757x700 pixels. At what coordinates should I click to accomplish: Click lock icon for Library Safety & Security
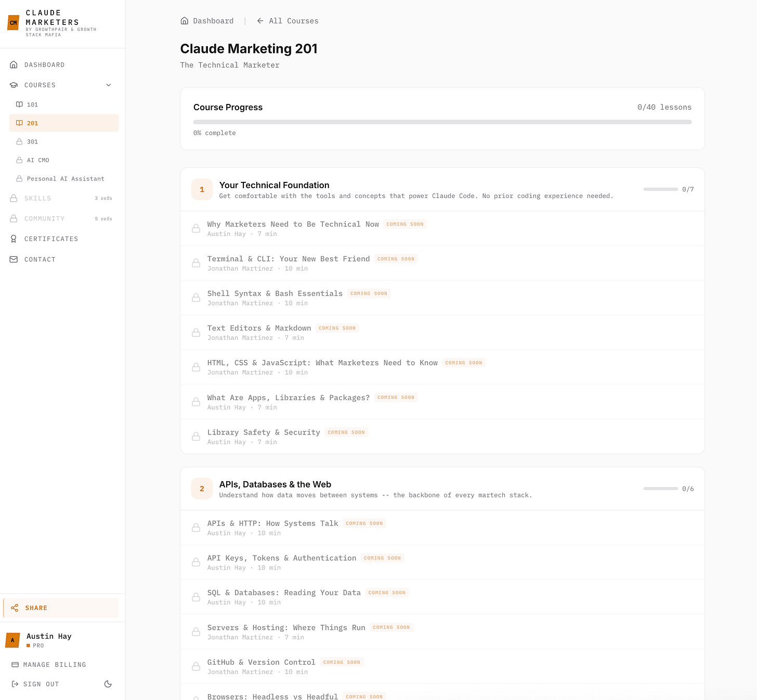point(196,437)
